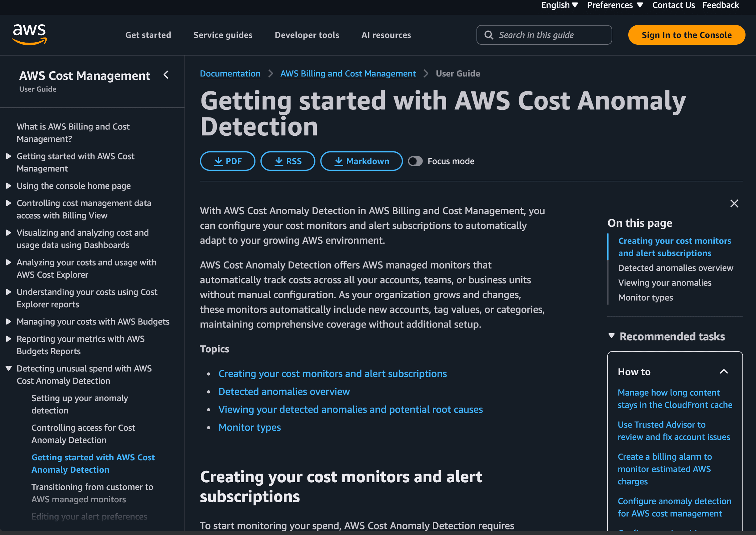756x535 pixels.
Task: Open Create a billing alarm link
Action: [665, 469]
